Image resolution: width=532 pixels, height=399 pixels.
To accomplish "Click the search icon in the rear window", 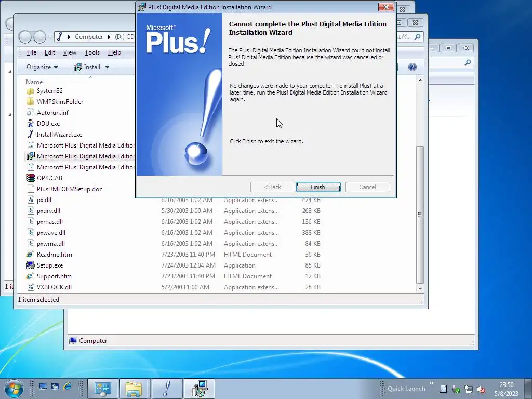I will pos(468,62).
